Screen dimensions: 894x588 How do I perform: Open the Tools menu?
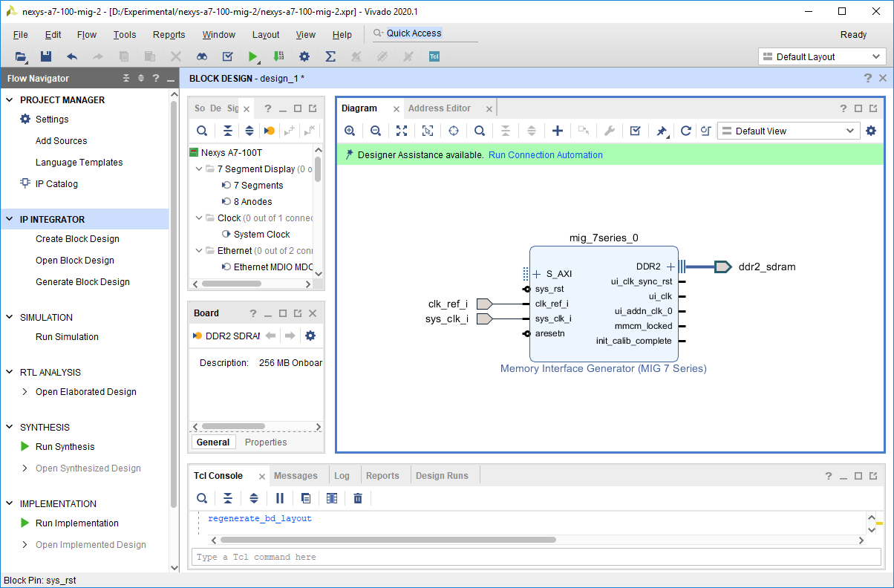[125, 35]
